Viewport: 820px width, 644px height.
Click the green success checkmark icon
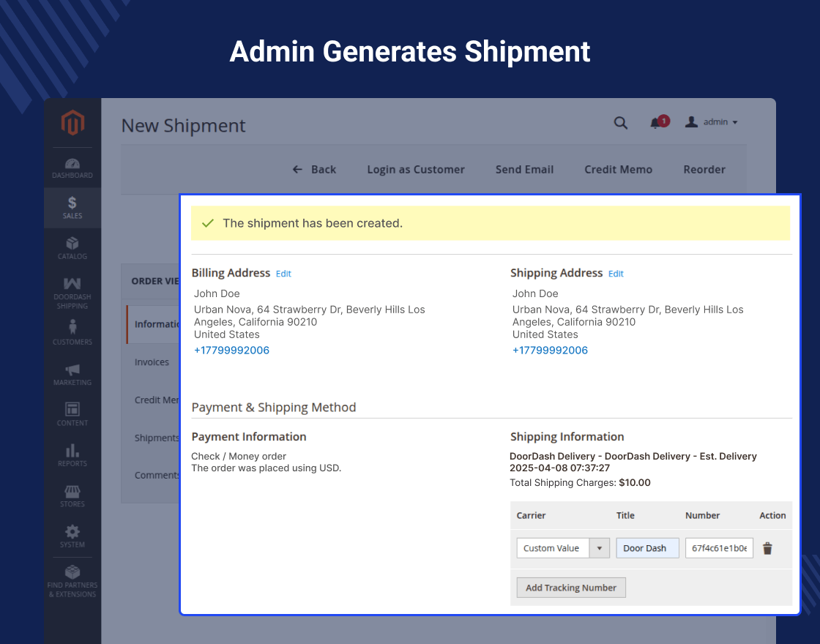pyautogui.click(x=208, y=223)
